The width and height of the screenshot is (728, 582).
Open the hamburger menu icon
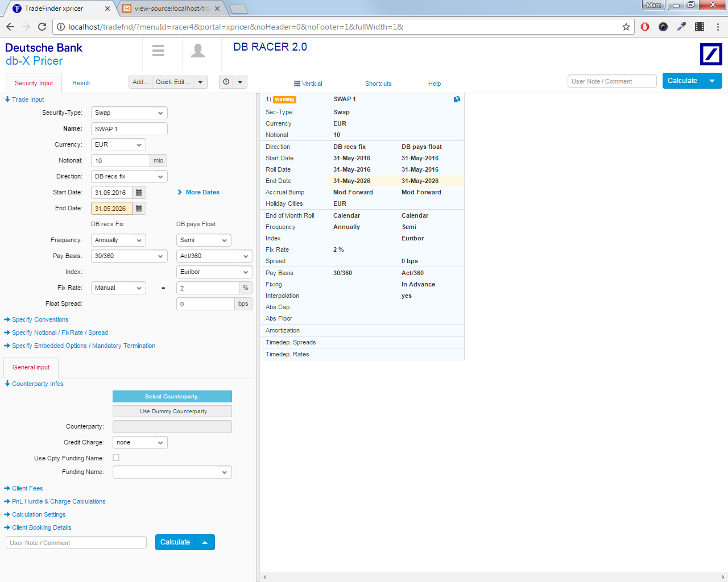[x=158, y=51]
